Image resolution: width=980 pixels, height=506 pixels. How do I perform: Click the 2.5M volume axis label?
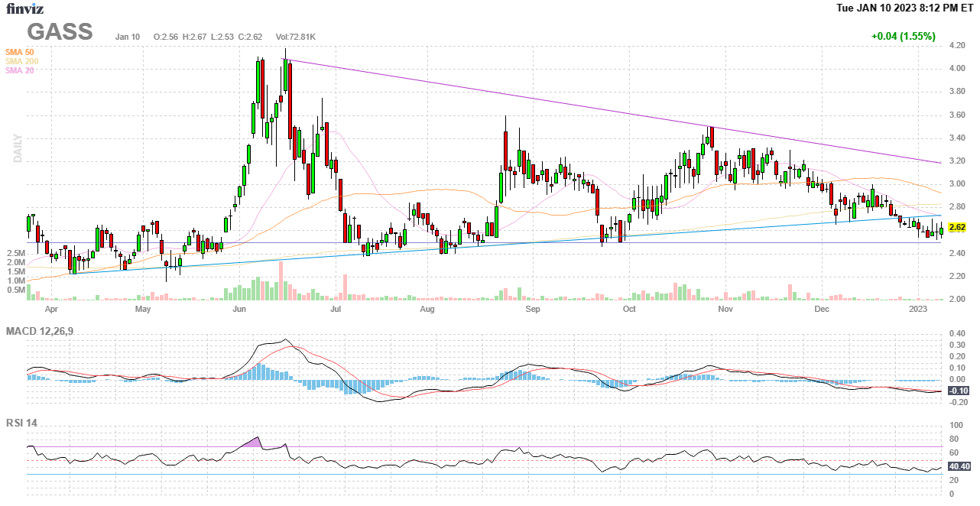point(16,253)
